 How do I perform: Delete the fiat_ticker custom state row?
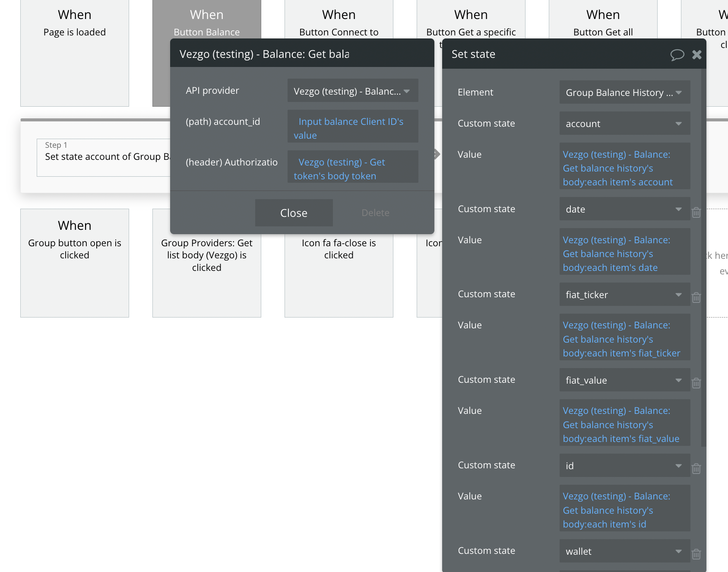tap(696, 298)
